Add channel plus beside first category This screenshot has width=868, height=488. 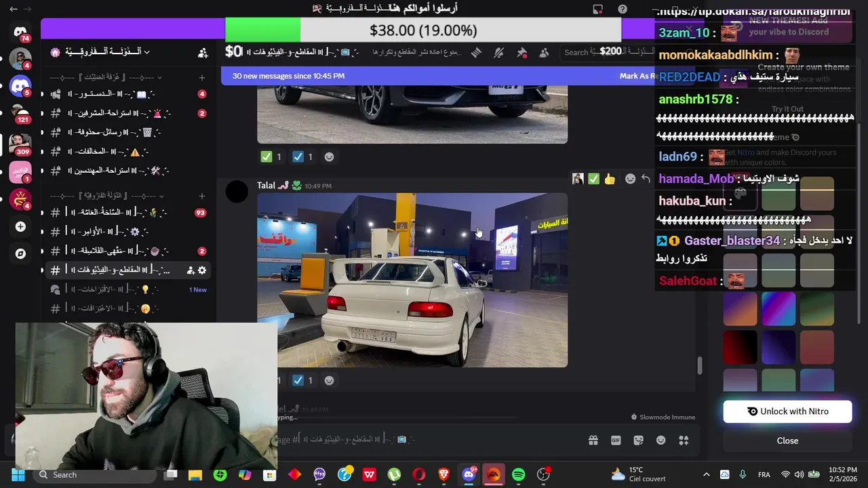point(201,77)
